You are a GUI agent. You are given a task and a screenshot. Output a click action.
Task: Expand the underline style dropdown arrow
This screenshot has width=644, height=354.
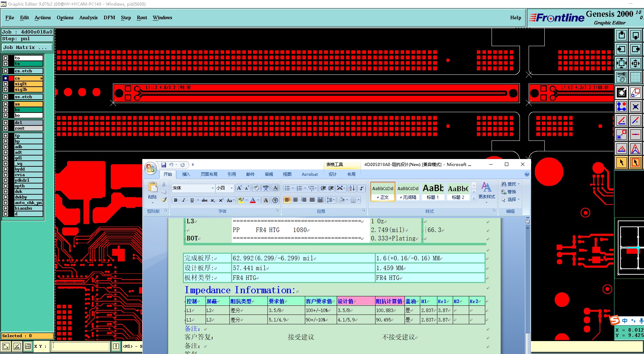pyautogui.click(x=198, y=200)
